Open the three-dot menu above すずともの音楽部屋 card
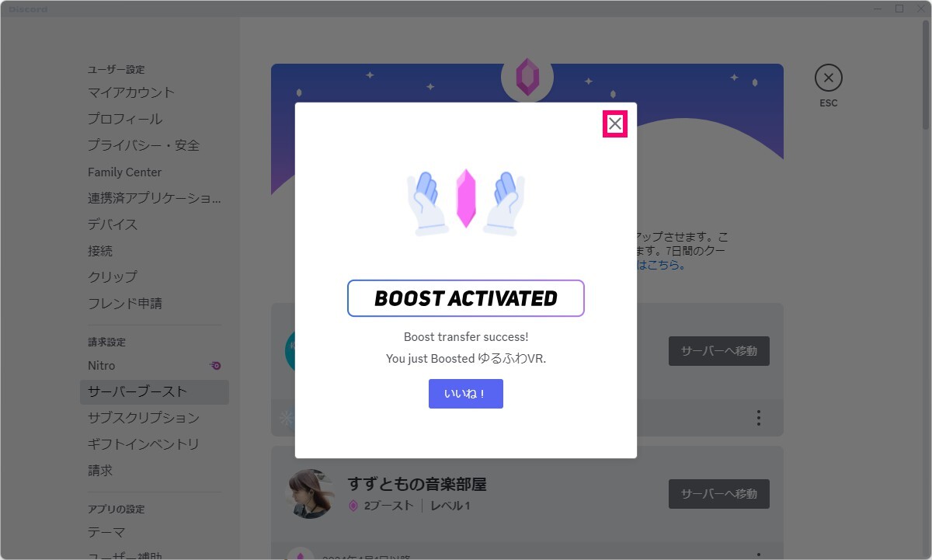932x560 pixels. click(x=758, y=418)
